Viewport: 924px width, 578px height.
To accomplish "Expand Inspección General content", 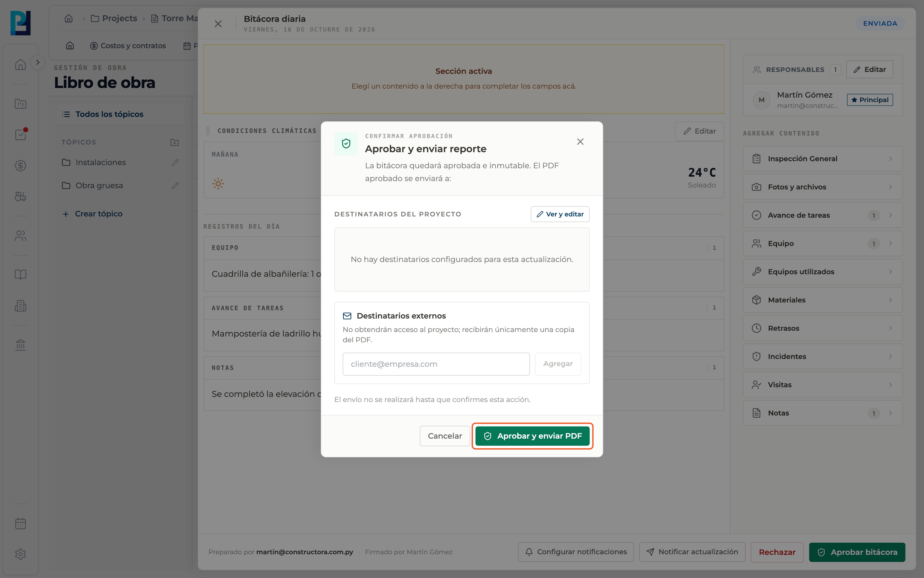I will pyautogui.click(x=822, y=159).
